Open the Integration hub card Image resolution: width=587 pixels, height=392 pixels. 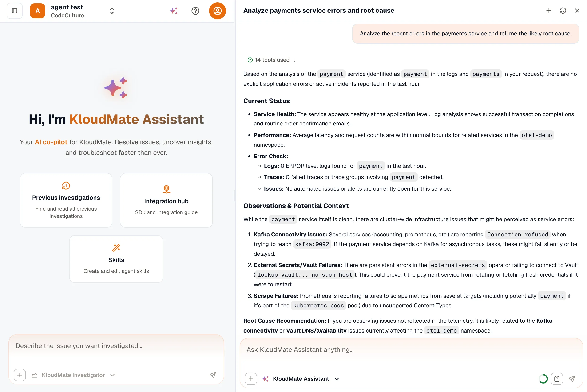(x=166, y=200)
